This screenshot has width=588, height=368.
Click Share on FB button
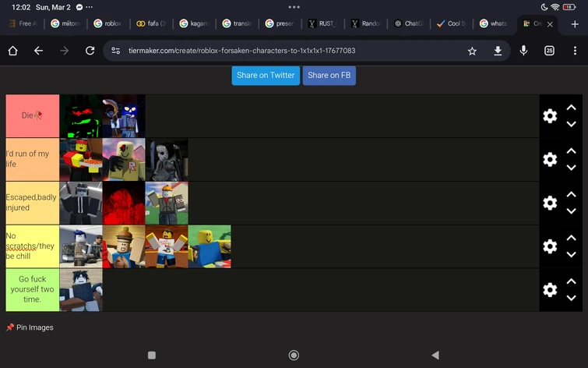[329, 76]
